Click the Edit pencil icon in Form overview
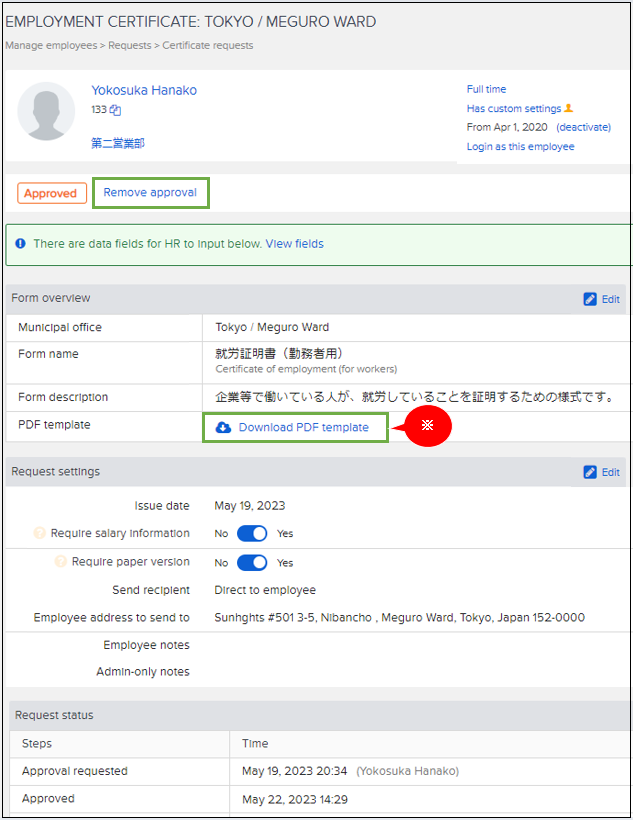The image size is (633, 820). (590, 299)
